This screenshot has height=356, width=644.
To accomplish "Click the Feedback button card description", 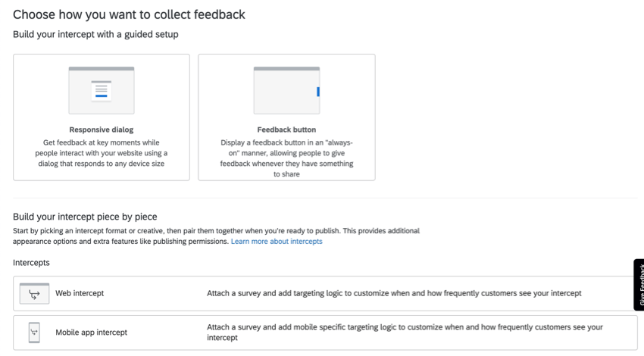I will point(286,158).
